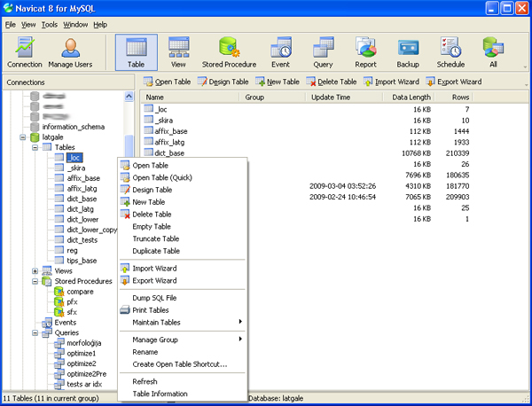The width and height of the screenshot is (532, 406).
Task: Select the sfx stored procedure
Action: 72,312
